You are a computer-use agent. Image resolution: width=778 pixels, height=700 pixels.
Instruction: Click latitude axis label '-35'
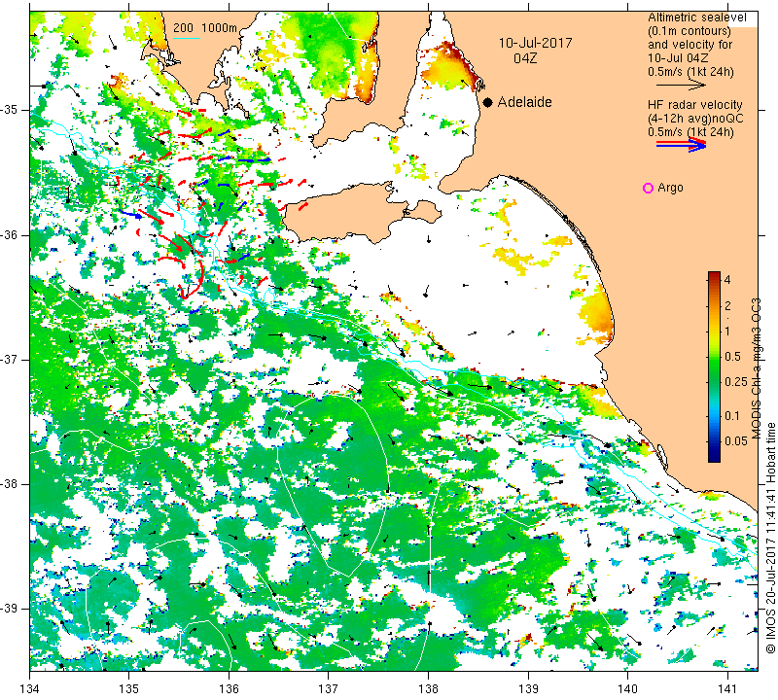point(9,110)
